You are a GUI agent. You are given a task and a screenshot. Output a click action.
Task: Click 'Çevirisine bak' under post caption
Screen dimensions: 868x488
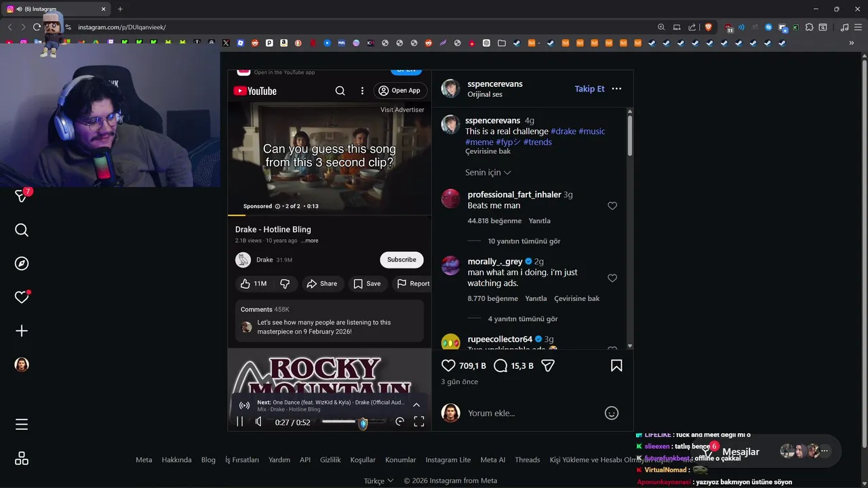488,152
